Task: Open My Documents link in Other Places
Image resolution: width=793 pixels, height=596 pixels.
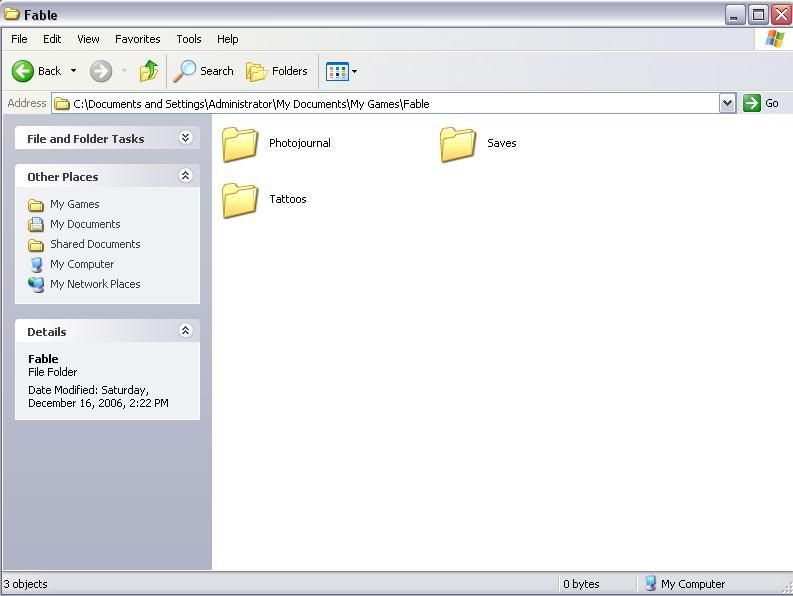Action: (x=85, y=224)
